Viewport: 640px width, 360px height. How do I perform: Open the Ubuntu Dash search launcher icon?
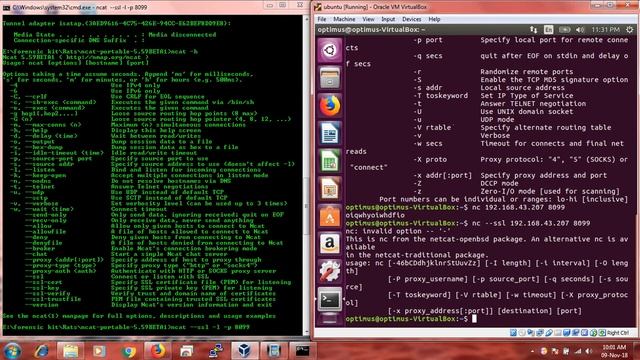tap(330, 51)
